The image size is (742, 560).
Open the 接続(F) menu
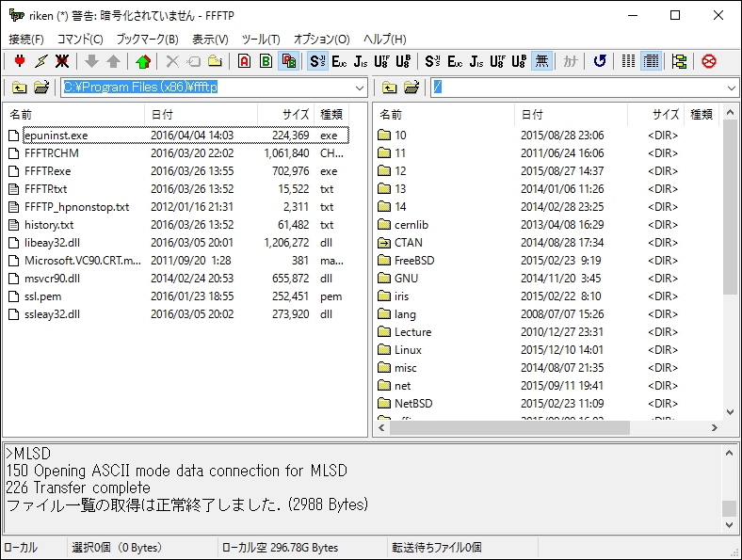26,40
